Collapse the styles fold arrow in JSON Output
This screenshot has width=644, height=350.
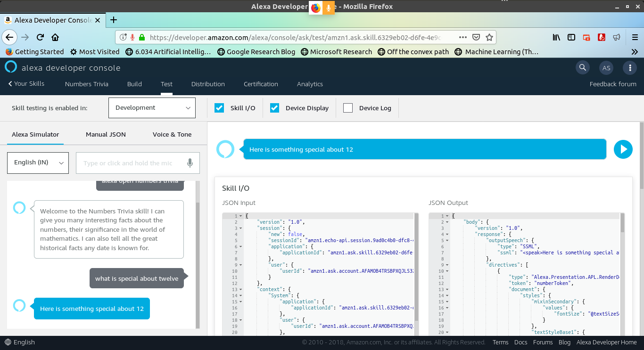click(x=448, y=296)
